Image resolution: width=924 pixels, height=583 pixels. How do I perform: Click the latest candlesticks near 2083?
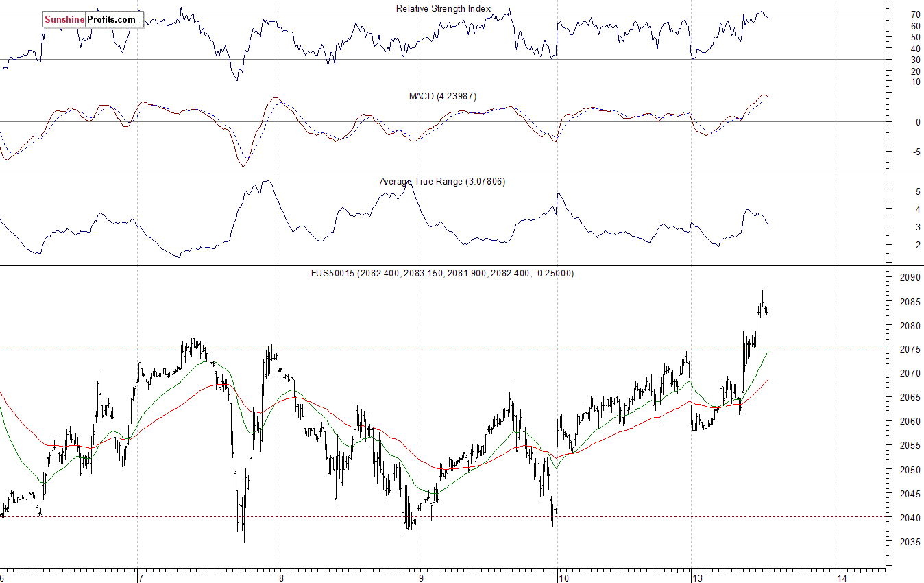766,311
